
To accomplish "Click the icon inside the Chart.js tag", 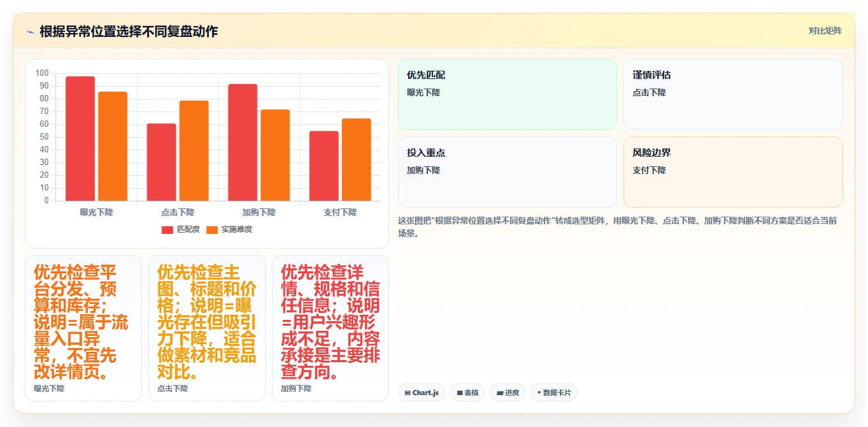I will 407,393.
